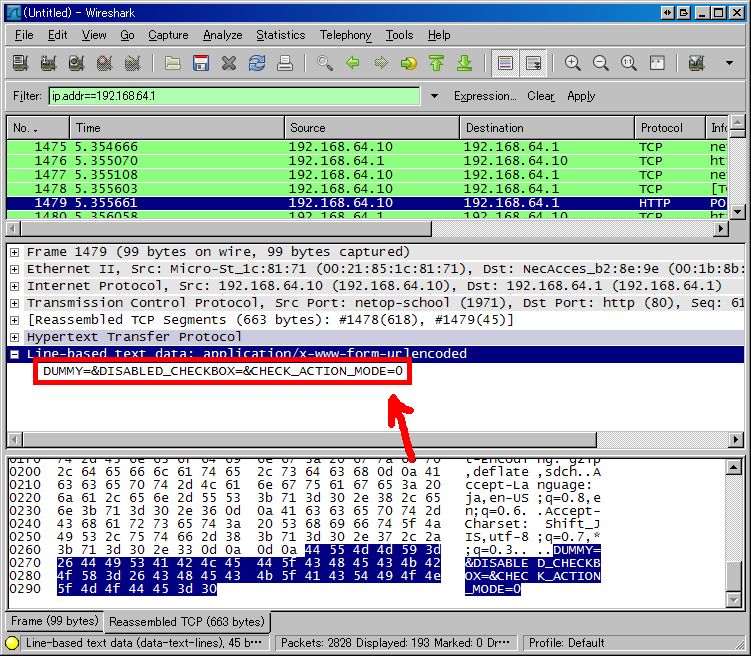Jump to first packet icon
Viewport: 751px width, 656px height.
(x=436, y=63)
